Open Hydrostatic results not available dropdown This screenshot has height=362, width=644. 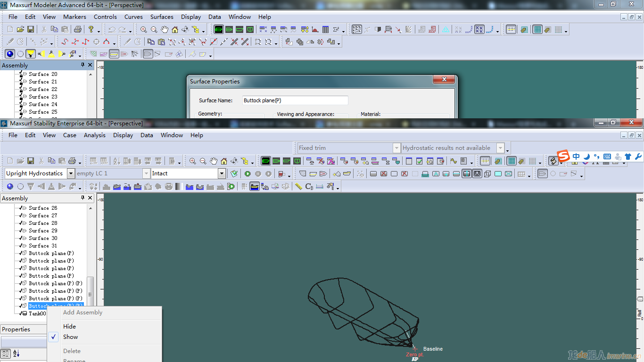pyautogui.click(x=500, y=148)
